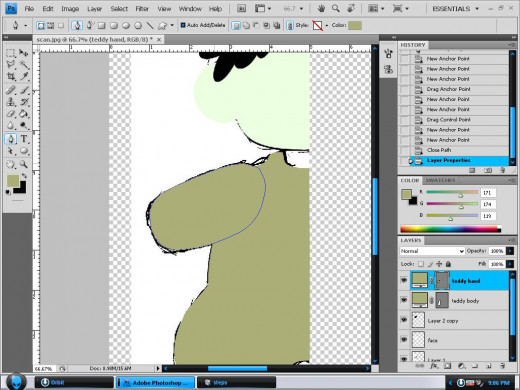This screenshot has height=390, width=520.
Task: Switch to Orbit in taskbar
Action: (74, 382)
